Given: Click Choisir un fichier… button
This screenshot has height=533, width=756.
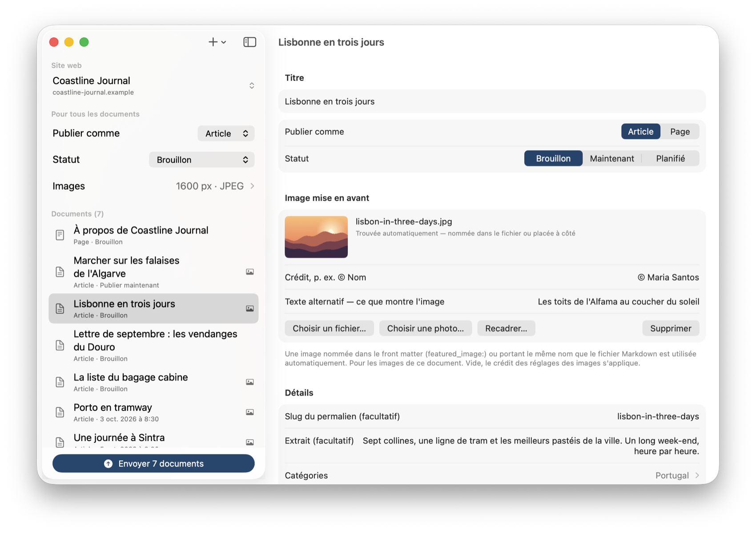Looking at the screenshot, I should click(x=329, y=328).
